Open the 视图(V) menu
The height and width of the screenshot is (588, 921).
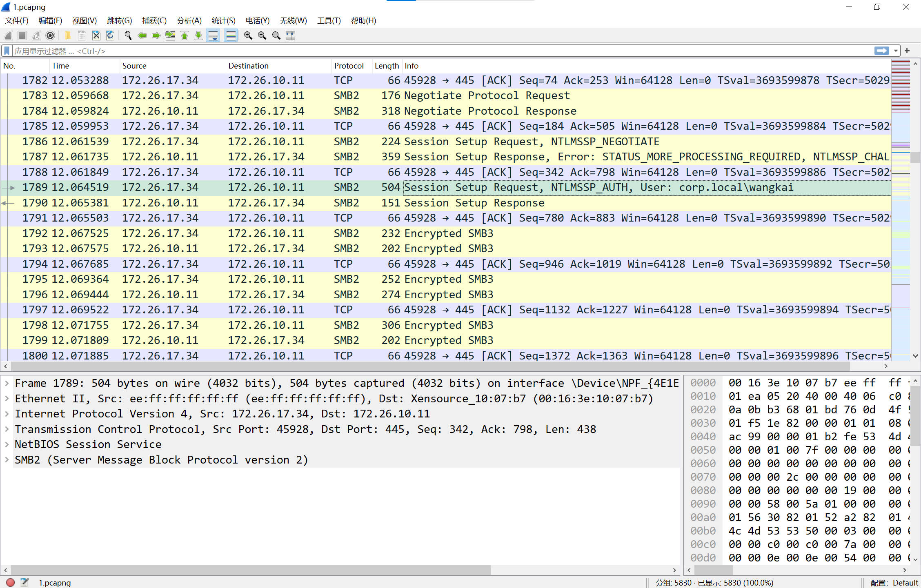[x=85, y=20]
